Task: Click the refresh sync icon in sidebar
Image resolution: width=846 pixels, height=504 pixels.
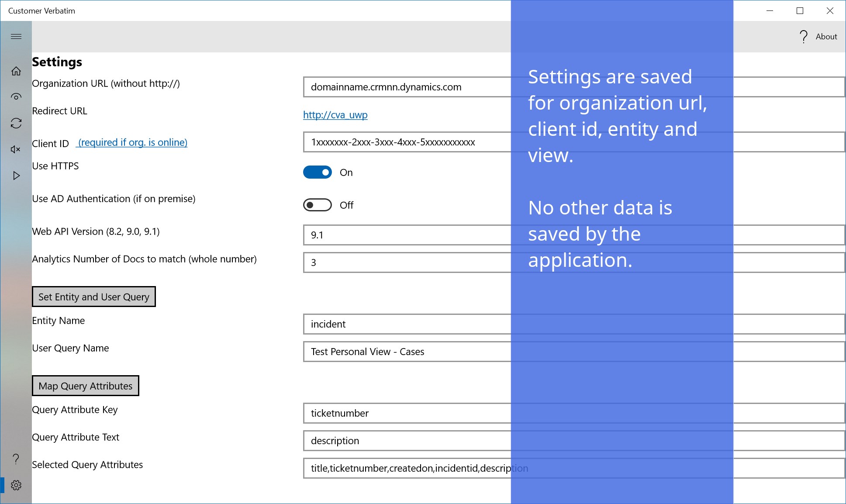Action: tap(16, 123)
